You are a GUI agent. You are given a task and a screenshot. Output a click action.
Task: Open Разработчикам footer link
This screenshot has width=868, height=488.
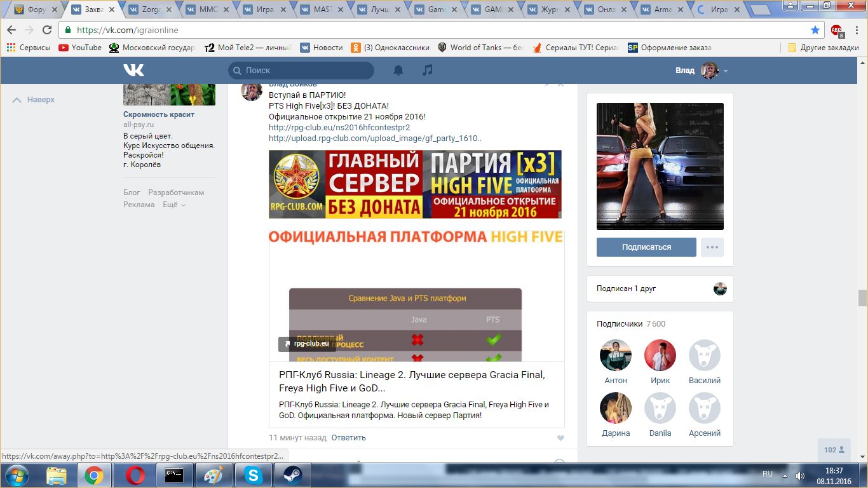[176, 193]
